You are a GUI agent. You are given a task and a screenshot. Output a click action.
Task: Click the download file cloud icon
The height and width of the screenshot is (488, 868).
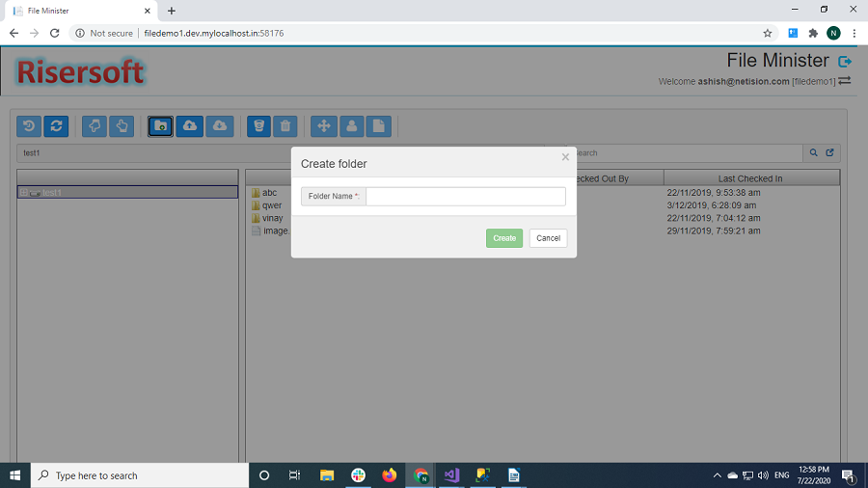220,126
